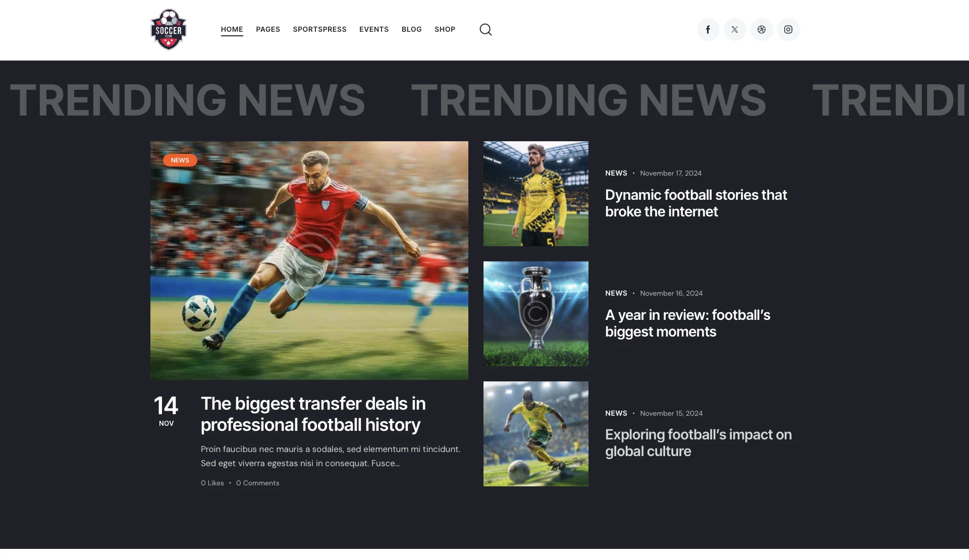Click the orange NEWS badge on featured image
This screenshot has width=969, height=560.
(x=180, y=160)
